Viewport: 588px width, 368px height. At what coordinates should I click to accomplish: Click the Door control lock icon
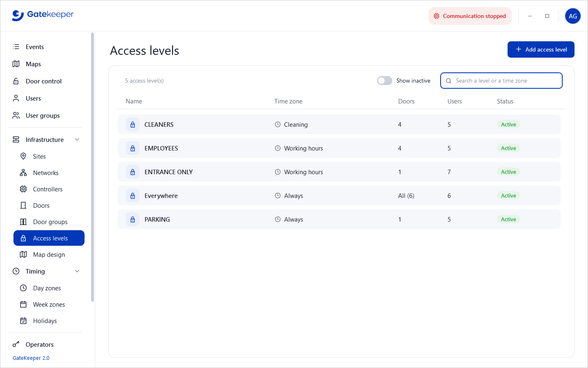point(16,81)
